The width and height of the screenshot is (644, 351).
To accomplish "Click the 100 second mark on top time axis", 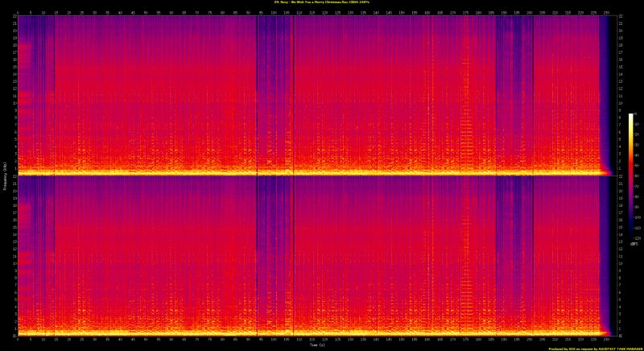I will tap(274, 12).
